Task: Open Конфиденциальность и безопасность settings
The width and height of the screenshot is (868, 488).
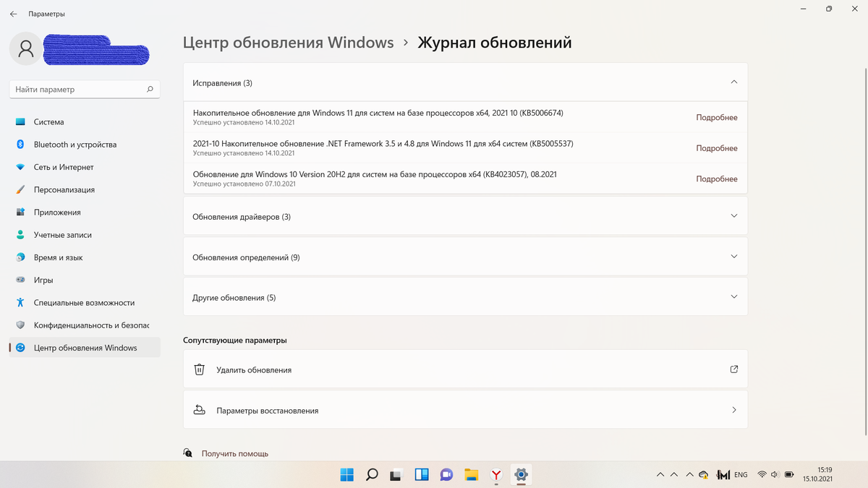Action: pos(85,325)
